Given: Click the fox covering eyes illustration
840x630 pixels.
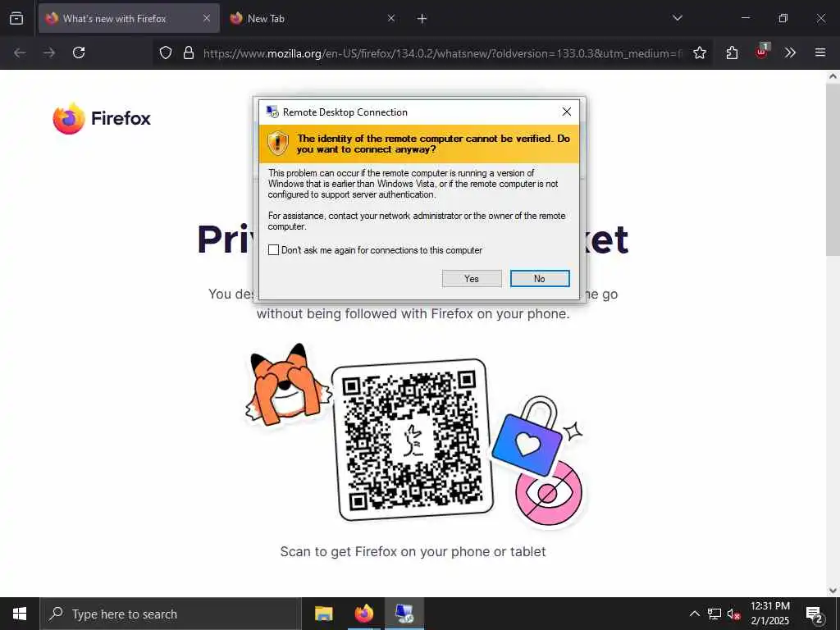Looking at the screenshot, I should coord(287,385).
